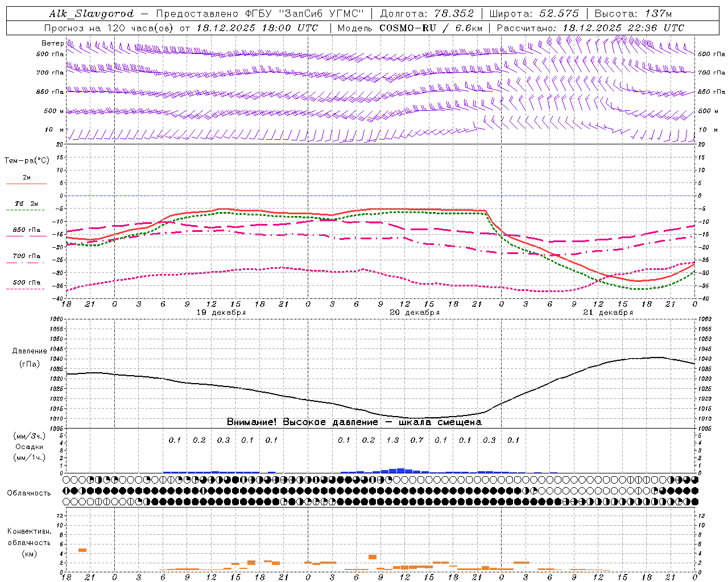728x582 pixels.
Task: Click the 'Давление' pressure panel label
Action: pyautogui.click(x=30, y=351)
